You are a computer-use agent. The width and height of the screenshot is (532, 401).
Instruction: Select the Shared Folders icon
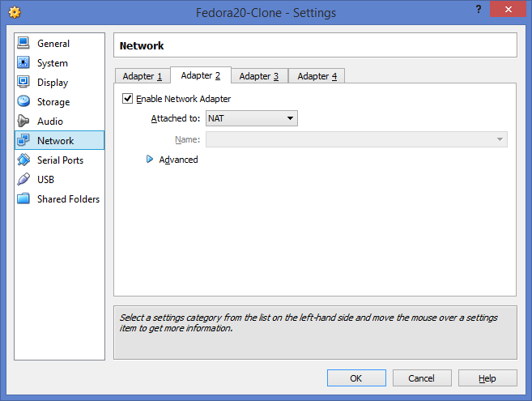tap(23, 198)
